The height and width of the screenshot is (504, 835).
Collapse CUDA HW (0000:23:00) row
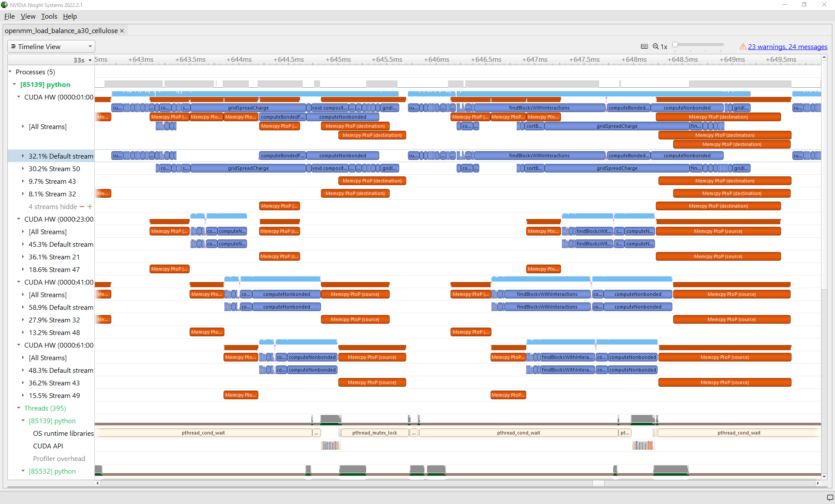(19, 219)
